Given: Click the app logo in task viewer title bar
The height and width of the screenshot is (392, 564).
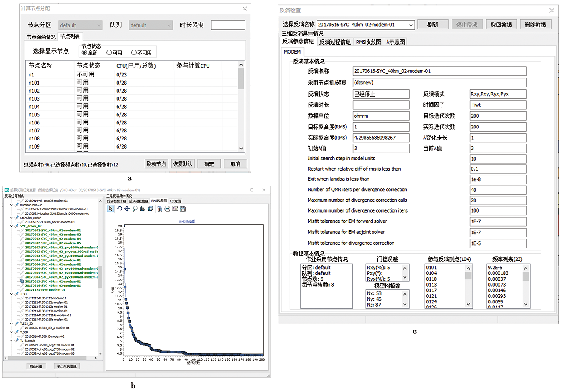Looking at the screenshot, I should (7, 190).
